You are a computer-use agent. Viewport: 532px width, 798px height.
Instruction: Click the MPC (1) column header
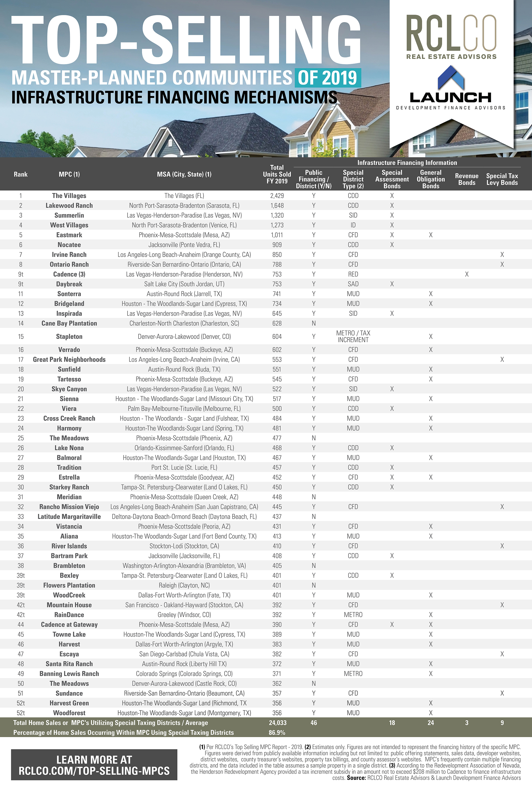(69, 174)
